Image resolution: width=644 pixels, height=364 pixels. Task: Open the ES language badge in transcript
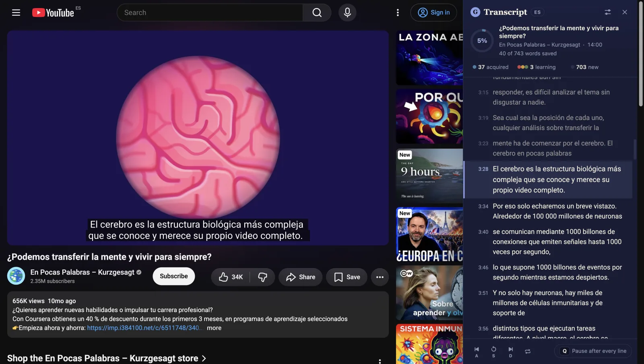point(537,12)
